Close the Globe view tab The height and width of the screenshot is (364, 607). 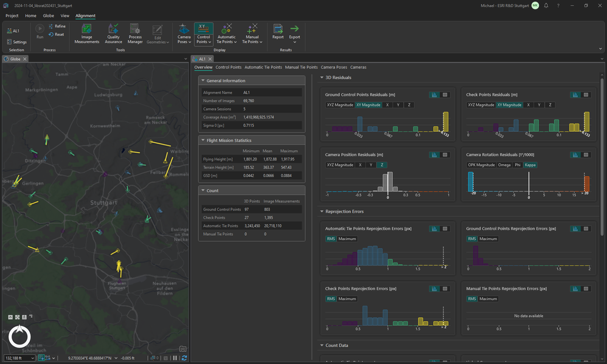[25, 59]
